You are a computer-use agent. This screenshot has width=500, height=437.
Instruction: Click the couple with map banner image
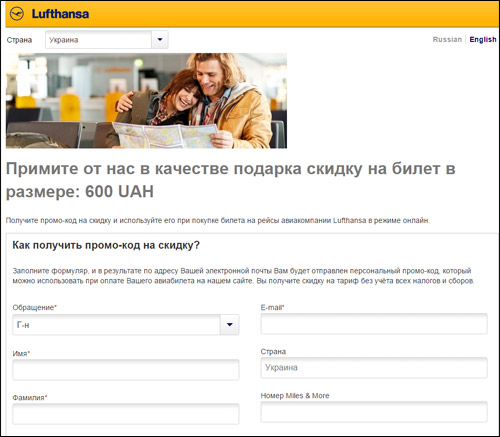146,101
